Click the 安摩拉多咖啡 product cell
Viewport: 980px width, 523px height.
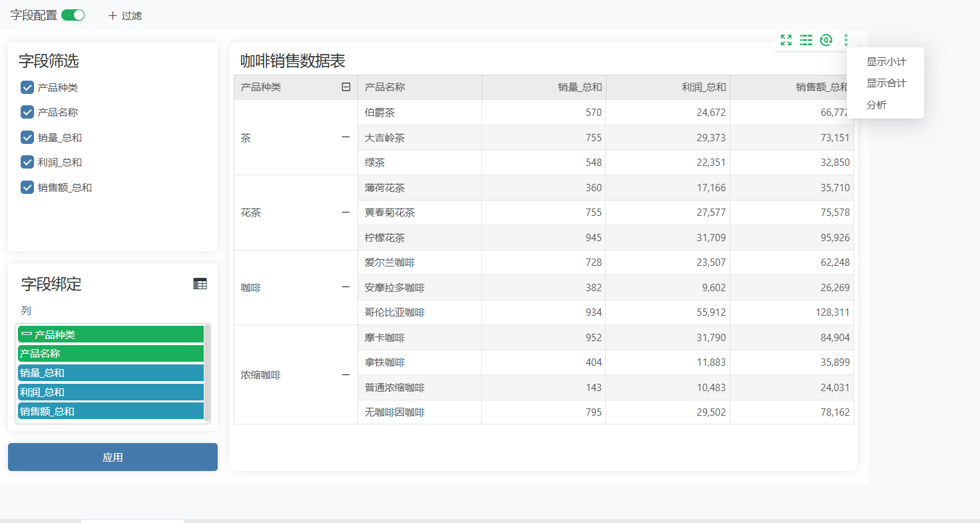coord(419,287)
